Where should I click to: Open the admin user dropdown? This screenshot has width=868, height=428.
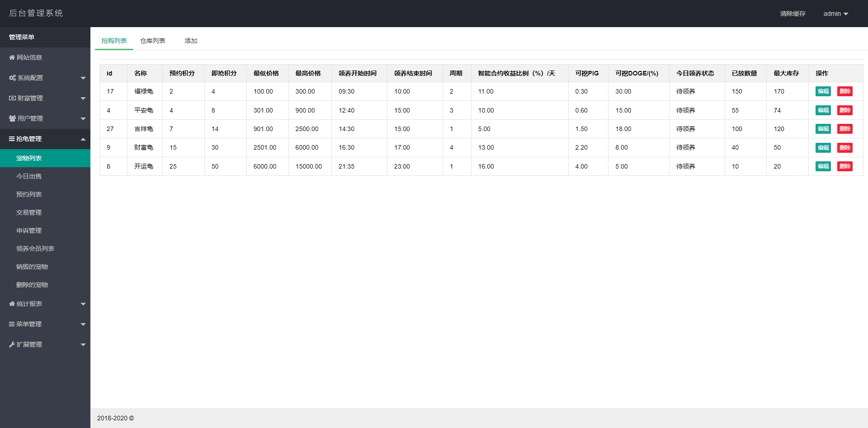click(x=835, y=14)
